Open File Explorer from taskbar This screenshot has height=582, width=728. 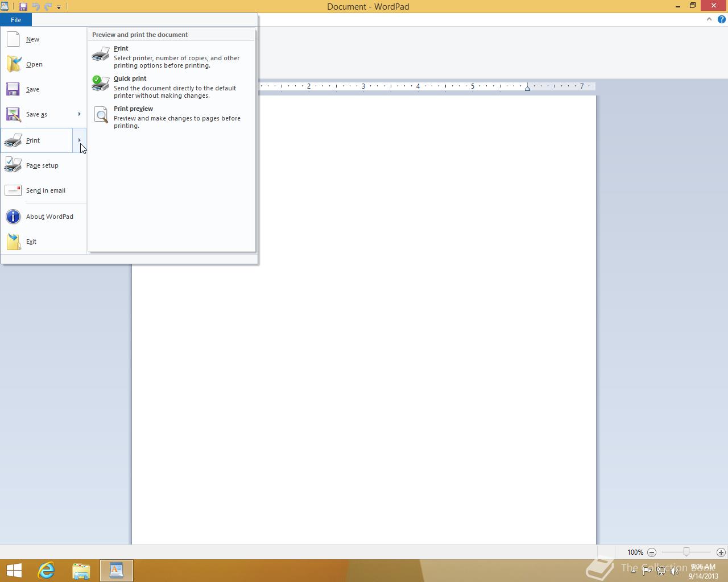[x=81, y=571]
